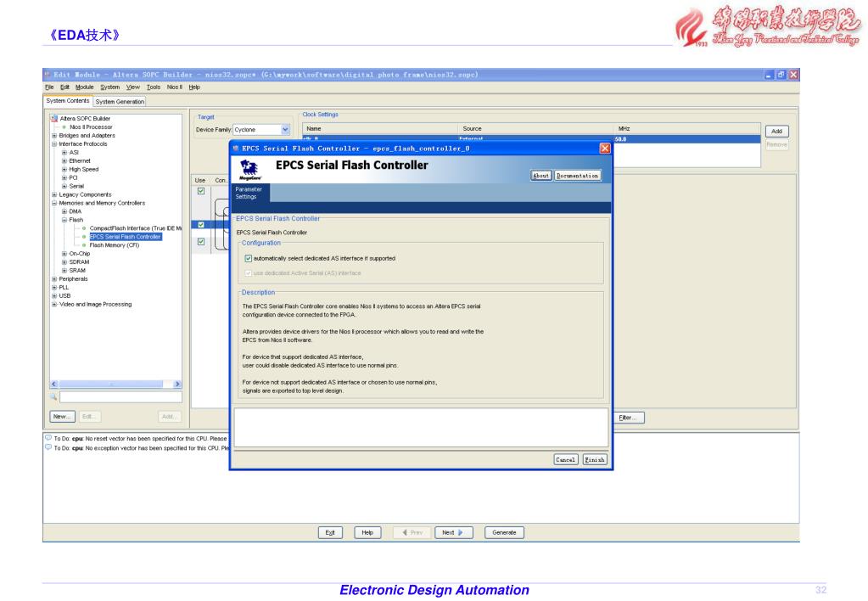This screenshot has height=601, width=868.
Task: Click the exception vector To Do message
Action: pos(137,448)
